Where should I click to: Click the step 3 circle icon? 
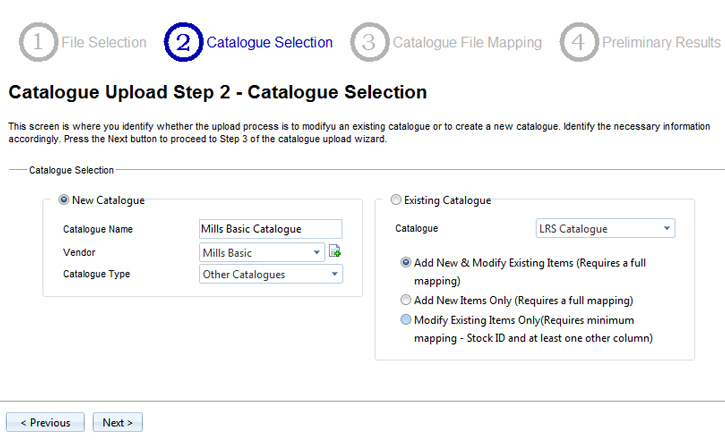coord(369,43)
